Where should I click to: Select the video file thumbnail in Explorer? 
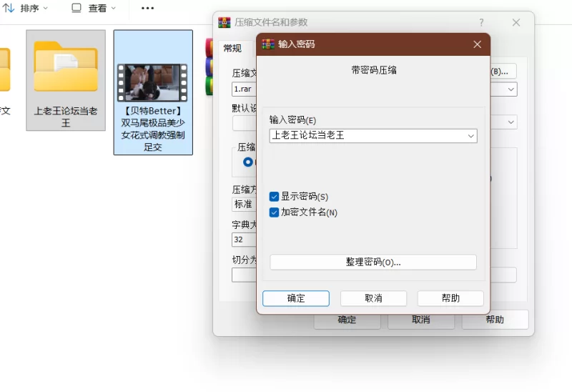tap(152, 82)
